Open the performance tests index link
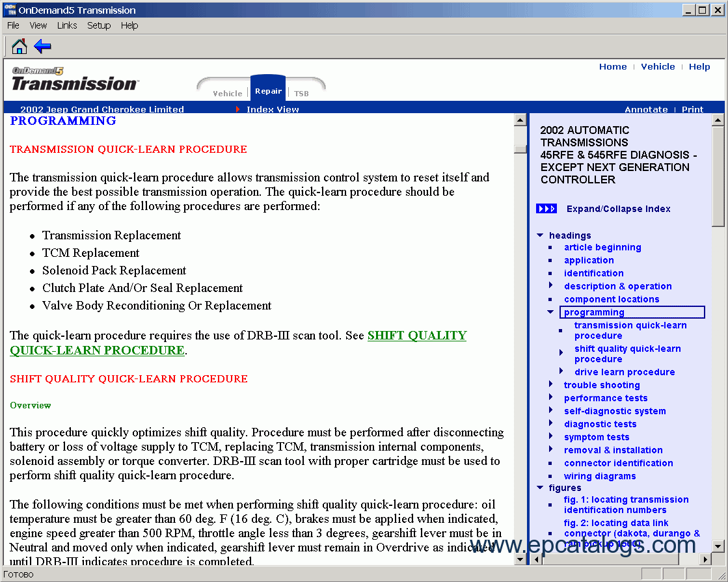Image resolution: width=728 pixels, height=582 pixels. click(x=606, y=398)
